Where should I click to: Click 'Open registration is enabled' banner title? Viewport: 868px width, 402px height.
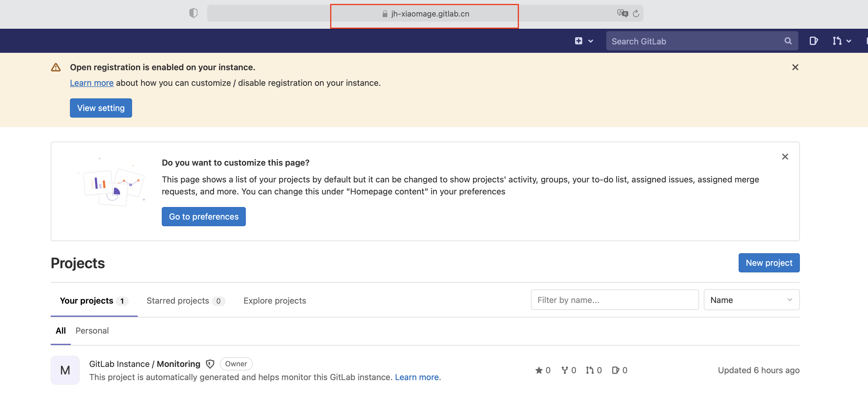162,67
